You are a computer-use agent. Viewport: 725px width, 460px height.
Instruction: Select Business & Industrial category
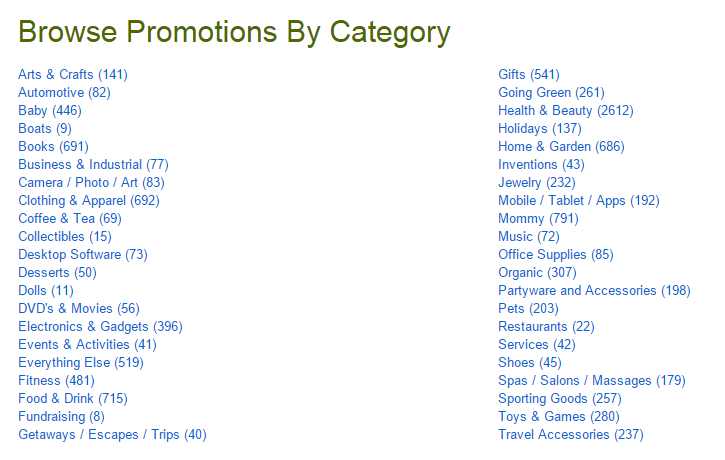click(x=93, y=165)
